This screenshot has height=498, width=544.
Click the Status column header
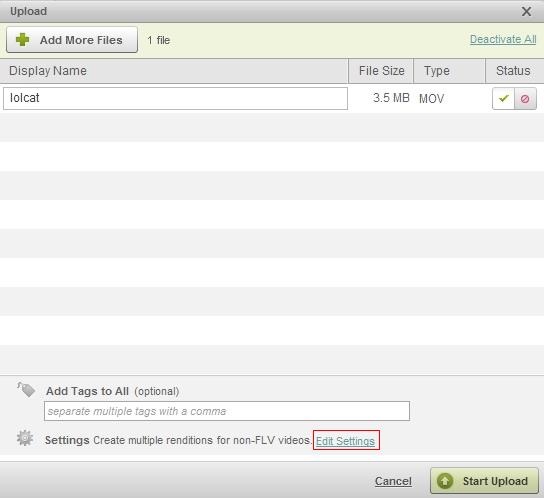pyautogui.click(x=515, y=71)
